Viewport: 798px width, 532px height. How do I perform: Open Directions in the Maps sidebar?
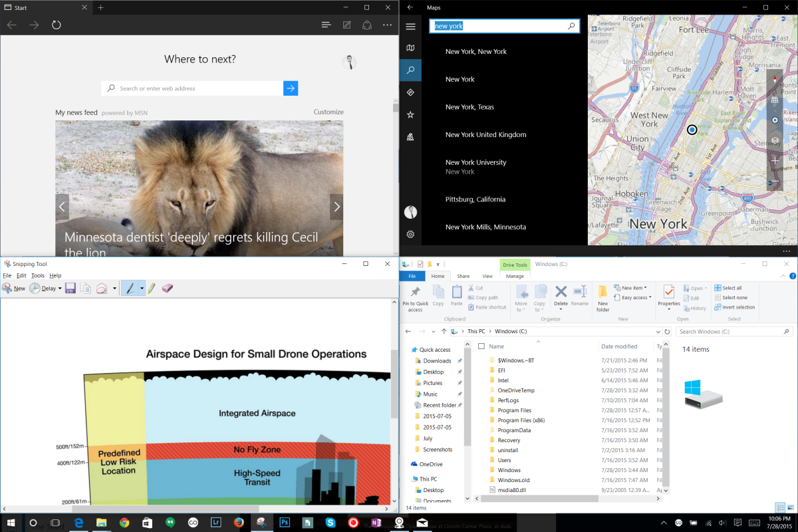point(410,92)
